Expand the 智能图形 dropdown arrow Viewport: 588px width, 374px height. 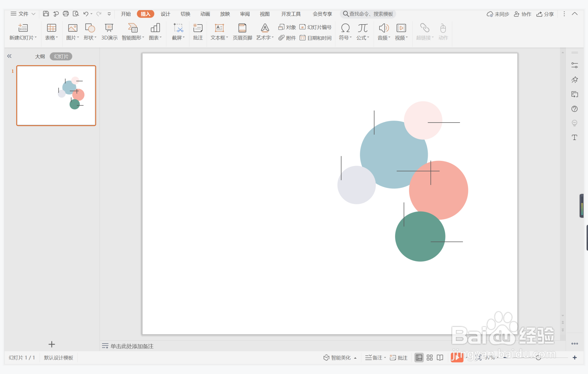pyautogui.click(x=143, y=38)
